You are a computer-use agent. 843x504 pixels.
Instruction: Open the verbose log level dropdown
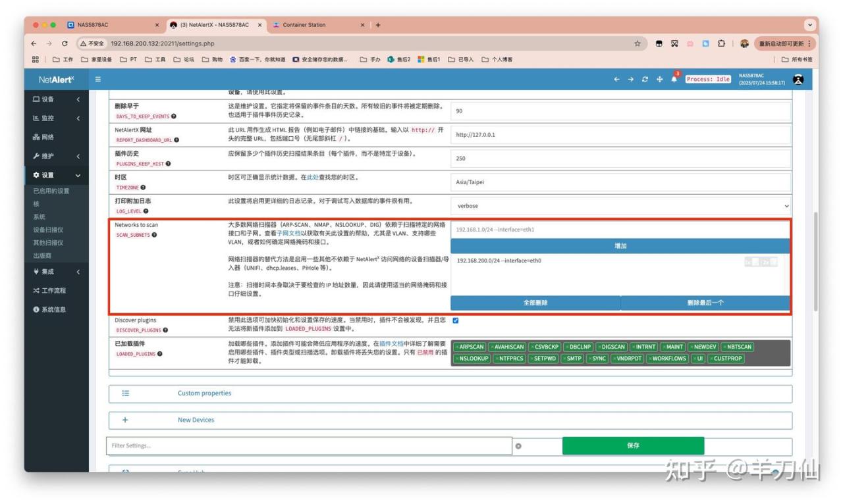coord(620,206)
